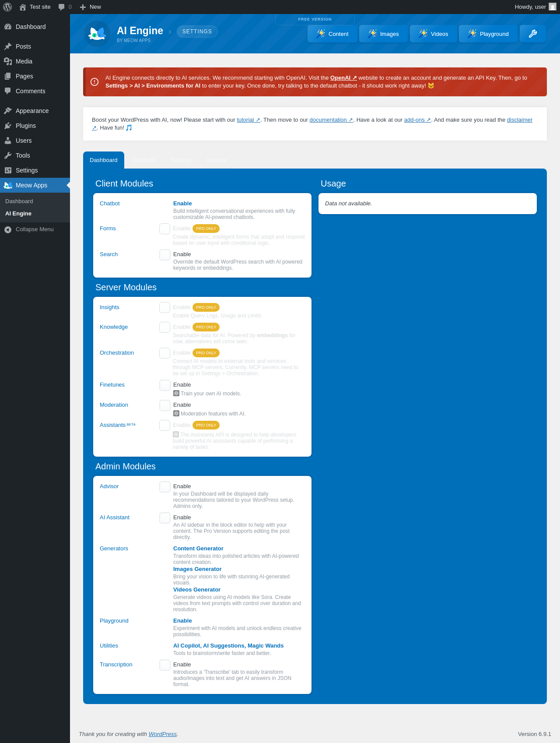560x743 pixels.
Task: Switch to the Settings tab
Action: 181,160
